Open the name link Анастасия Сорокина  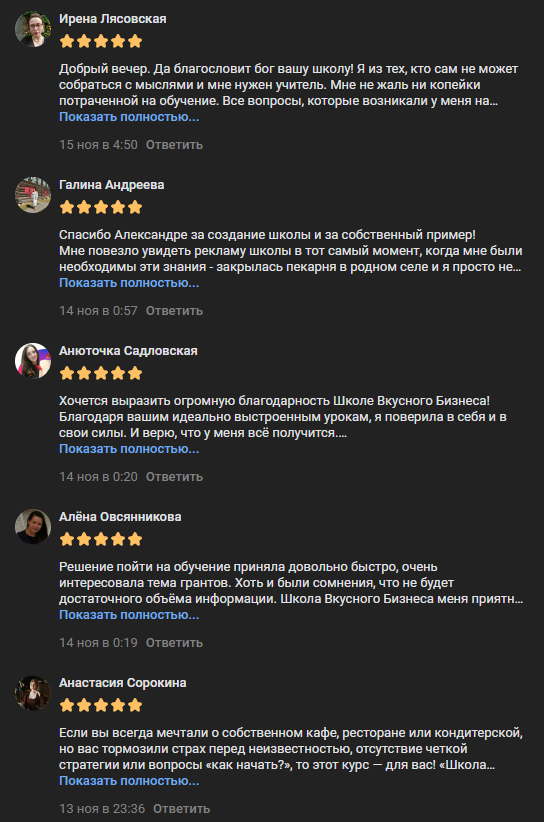click(x=123, y=683)
